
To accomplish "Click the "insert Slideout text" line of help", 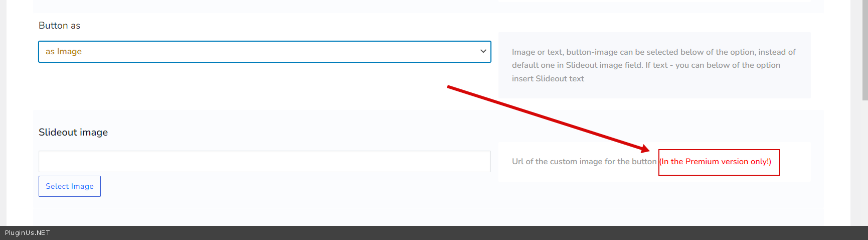I will coord(548,79).
